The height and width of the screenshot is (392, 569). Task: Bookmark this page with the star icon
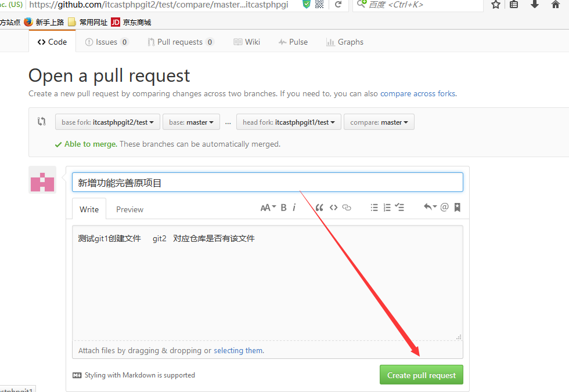point(496,4)
